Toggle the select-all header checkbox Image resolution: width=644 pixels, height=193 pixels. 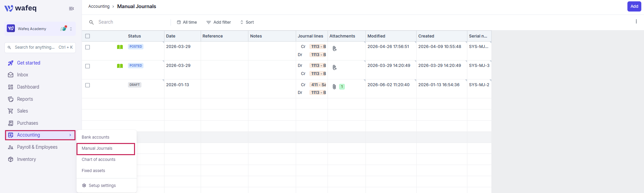(x=88, y=36)
